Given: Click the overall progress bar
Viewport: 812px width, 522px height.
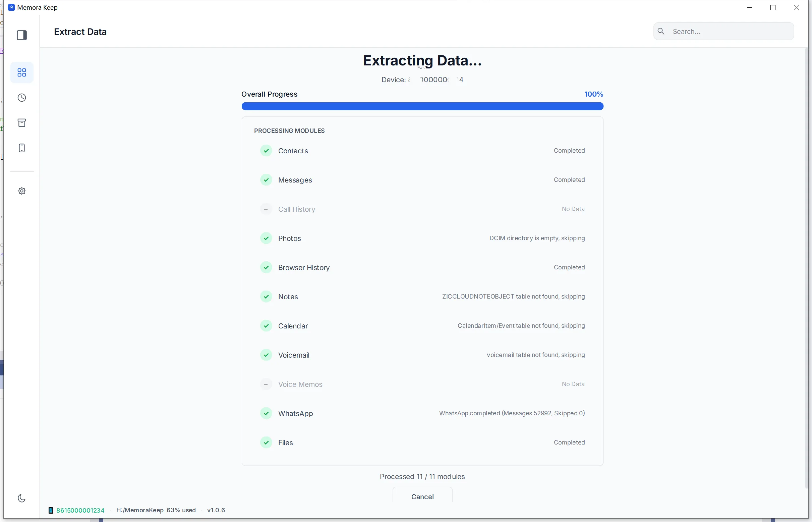Looking at the screenshot, I should (x=422, y=106).
